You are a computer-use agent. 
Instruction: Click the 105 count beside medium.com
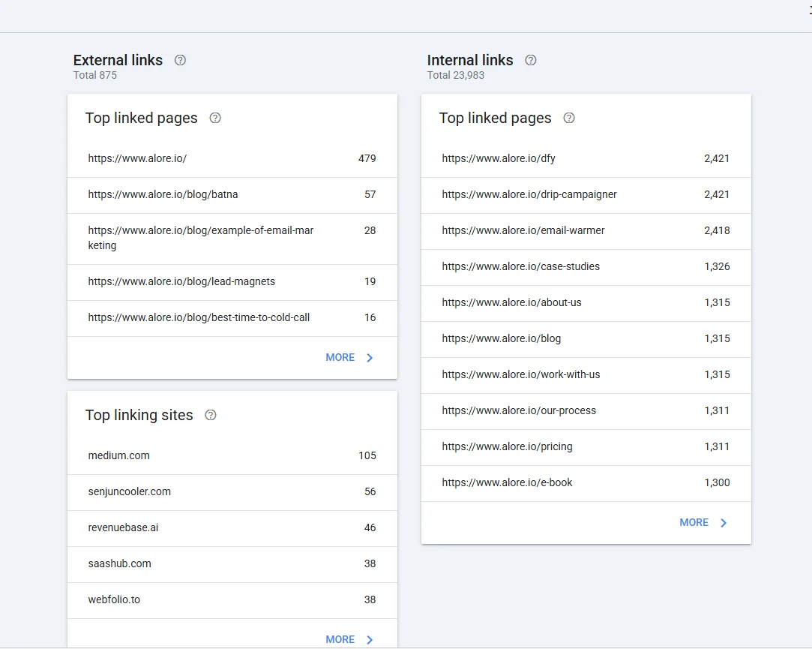click(x=367, y=455)
